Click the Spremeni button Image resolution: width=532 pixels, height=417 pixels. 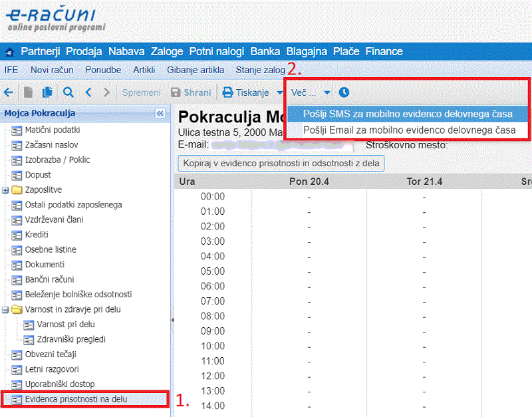(x=141, y=92)
